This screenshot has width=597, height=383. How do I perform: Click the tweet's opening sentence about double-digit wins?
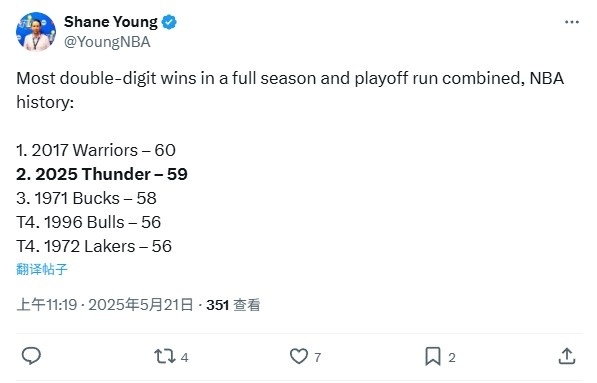[290, 90]
